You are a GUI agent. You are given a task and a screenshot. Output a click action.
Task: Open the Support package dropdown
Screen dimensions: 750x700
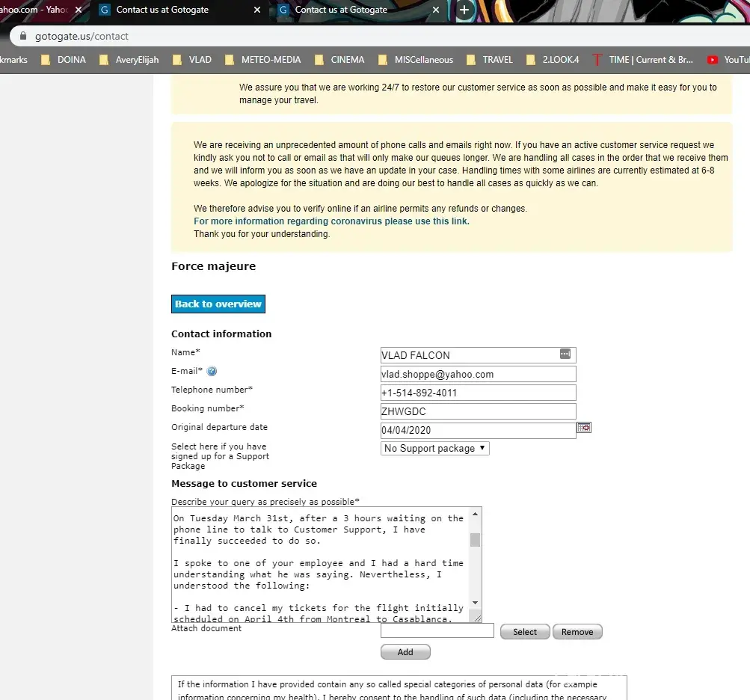click(x=434, y=448)
